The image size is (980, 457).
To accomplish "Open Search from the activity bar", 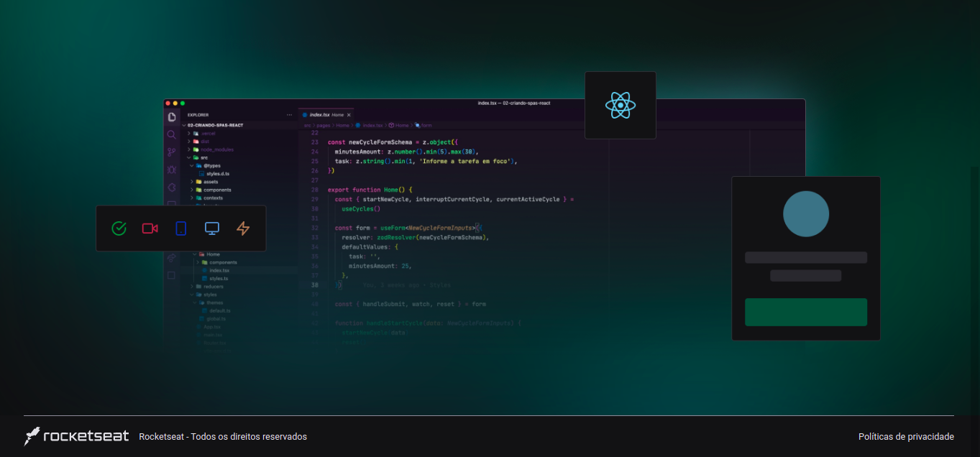I will (x=171, y=134).
